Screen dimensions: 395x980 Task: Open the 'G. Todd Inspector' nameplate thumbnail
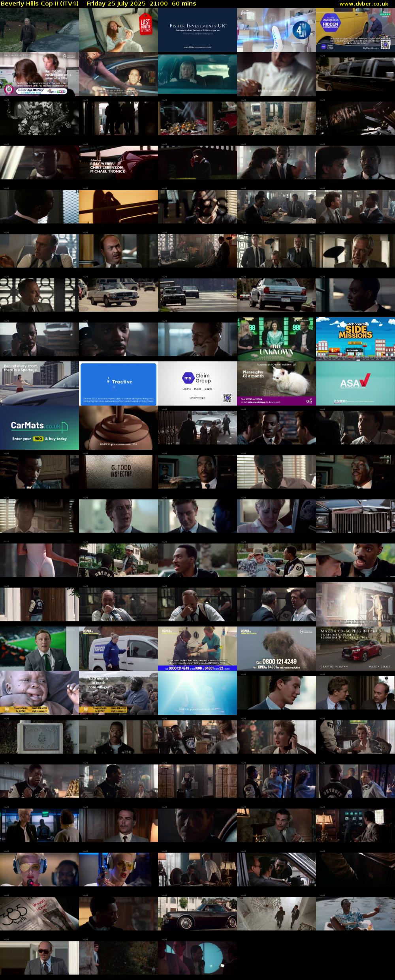[118, 472]
